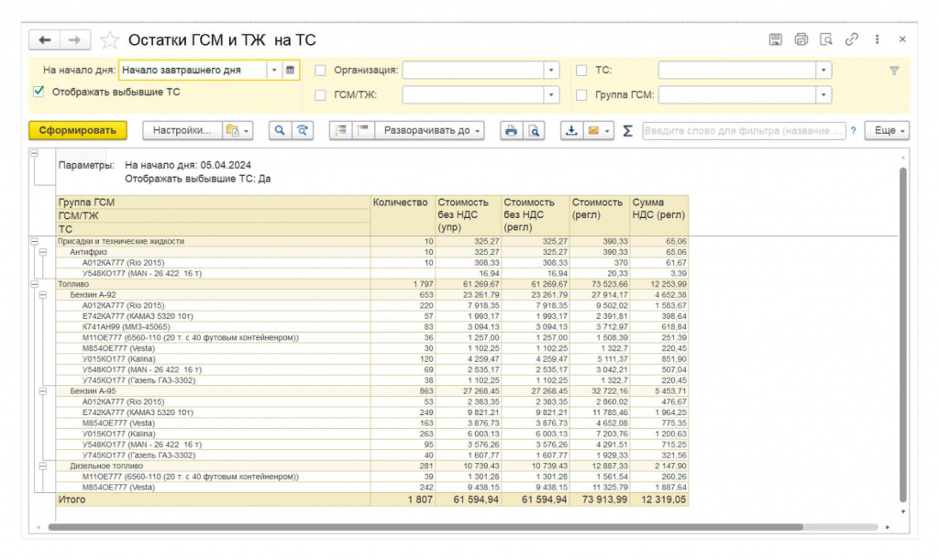The height and width of the screenshot is (560, 939).
Task: Open the На начало дня dropdown arrow
Action: pos(273,70)
